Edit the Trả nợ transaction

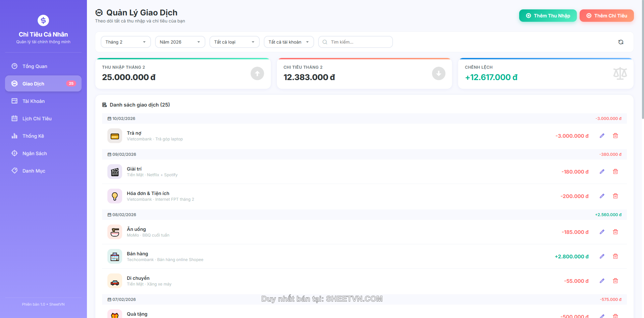pos(602,136)
